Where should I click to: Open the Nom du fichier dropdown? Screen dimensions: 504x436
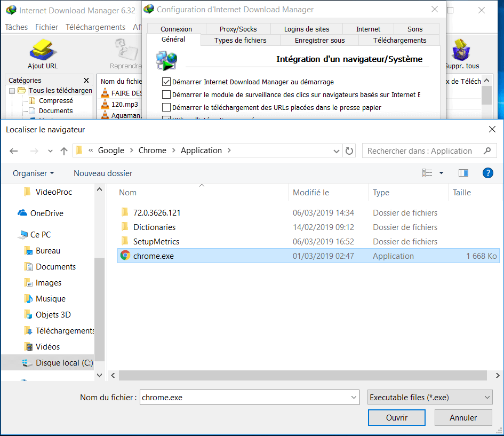click(x=354, y=398)
